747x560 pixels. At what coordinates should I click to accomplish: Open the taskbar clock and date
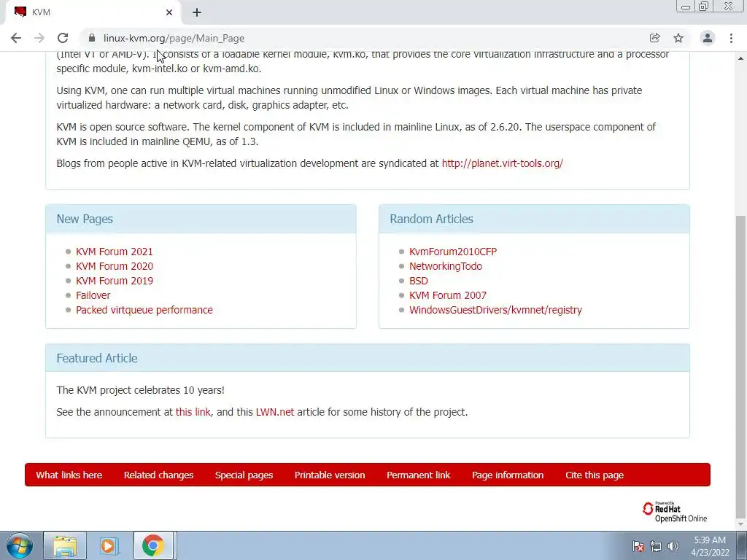coord(710,546)
